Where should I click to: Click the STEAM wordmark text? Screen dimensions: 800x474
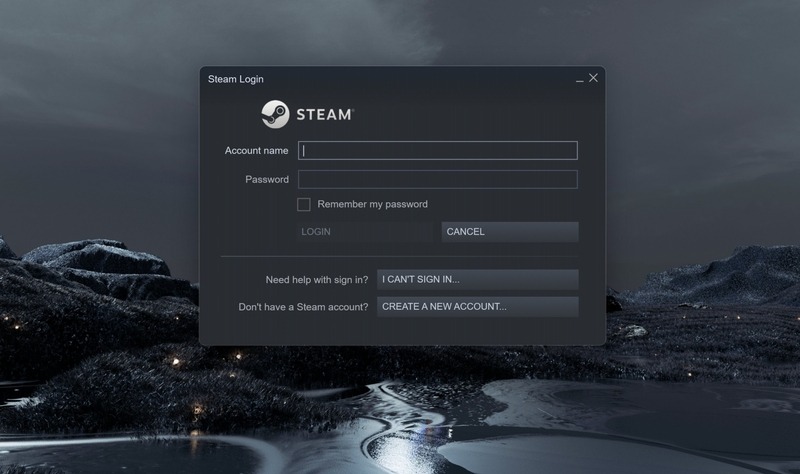[325, 114]
